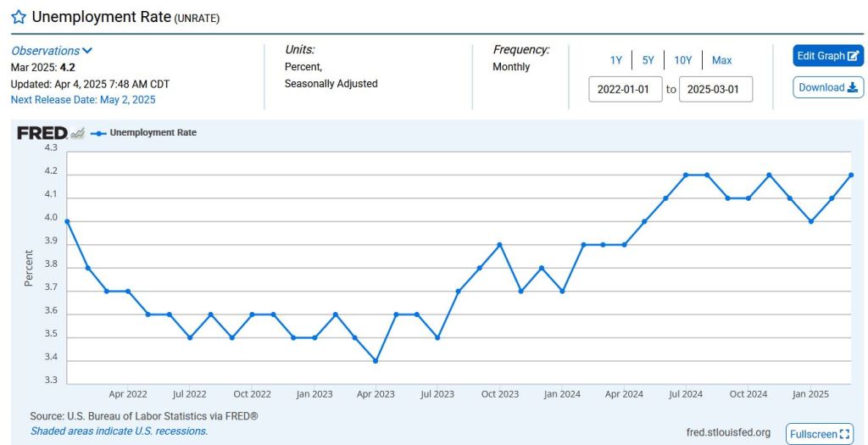Open the Download options menu
Image resolution: width=868 pixels, height=445 pixels.
click(828, 87)
